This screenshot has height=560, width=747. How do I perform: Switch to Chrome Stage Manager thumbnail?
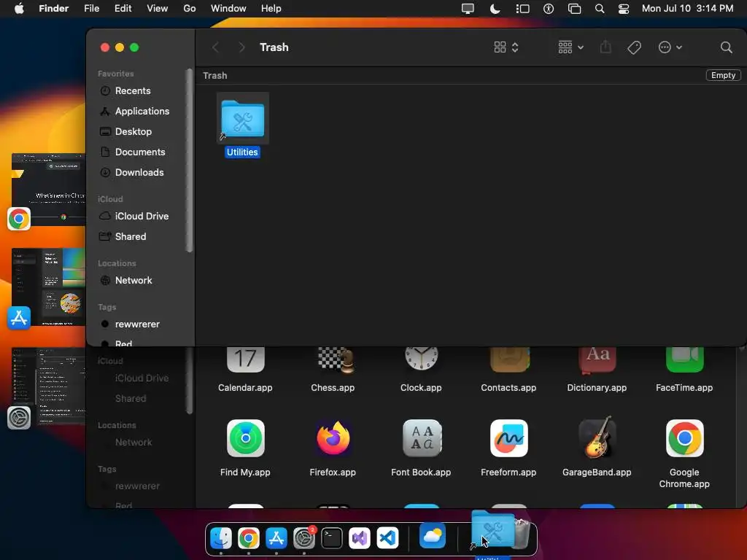[47, 190]
